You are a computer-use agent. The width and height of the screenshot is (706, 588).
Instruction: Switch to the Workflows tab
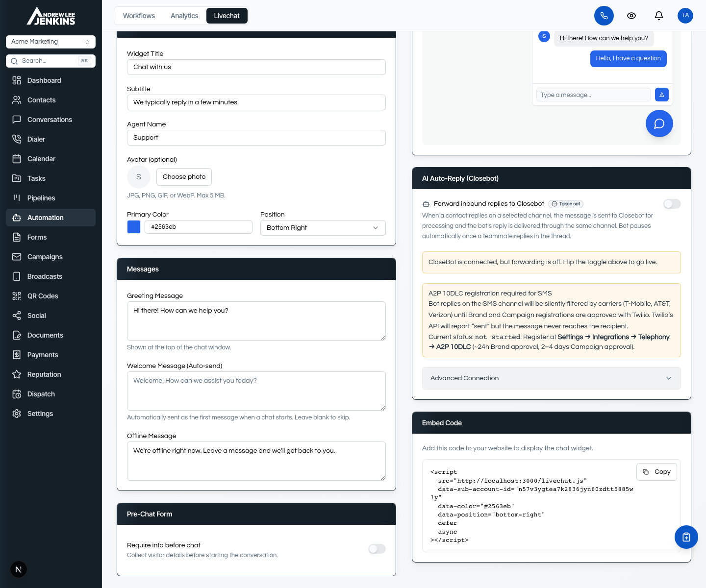139,16
